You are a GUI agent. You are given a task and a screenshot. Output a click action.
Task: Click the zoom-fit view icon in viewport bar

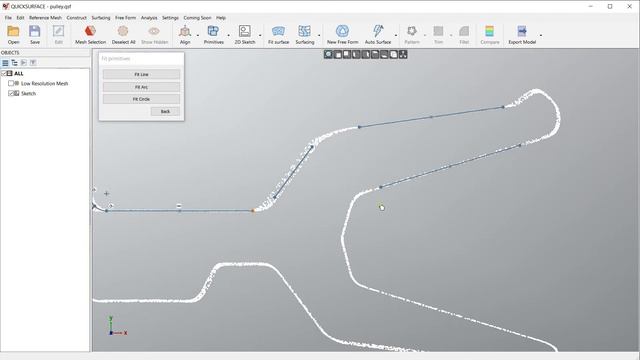tap(329, 55)
